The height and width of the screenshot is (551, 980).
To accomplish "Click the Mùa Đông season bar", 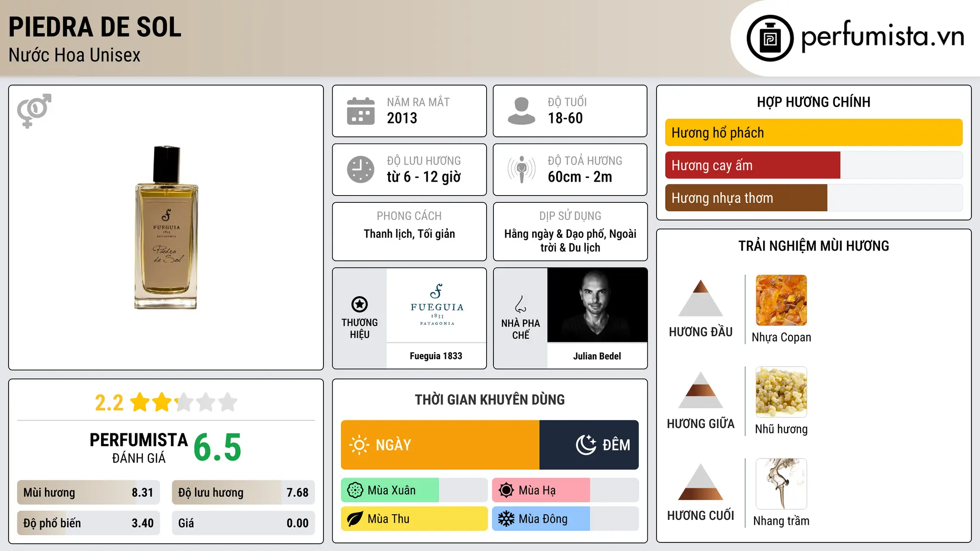I will (566, 519).
